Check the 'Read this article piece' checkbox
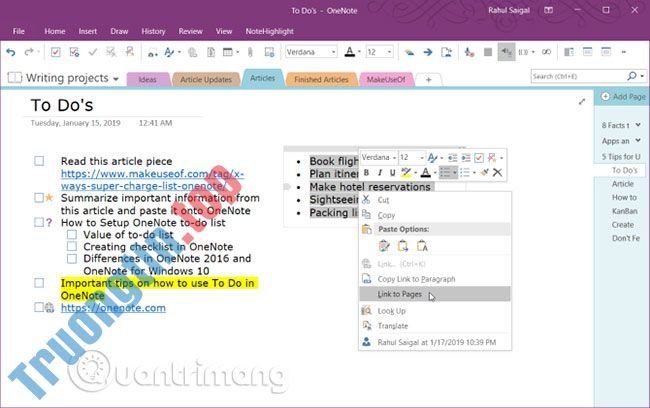Screen dimensions: 650x408 [x=39, y=161]
